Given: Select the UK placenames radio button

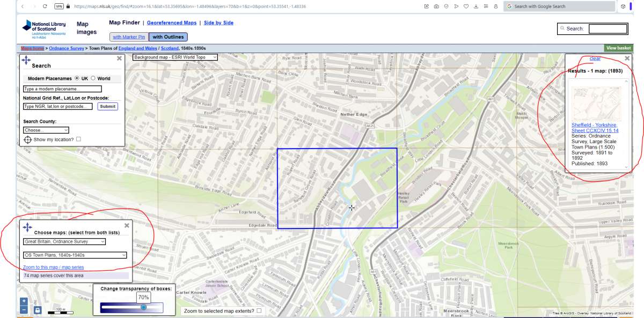Looking at the screenshot, I should [x=77, y=78].
